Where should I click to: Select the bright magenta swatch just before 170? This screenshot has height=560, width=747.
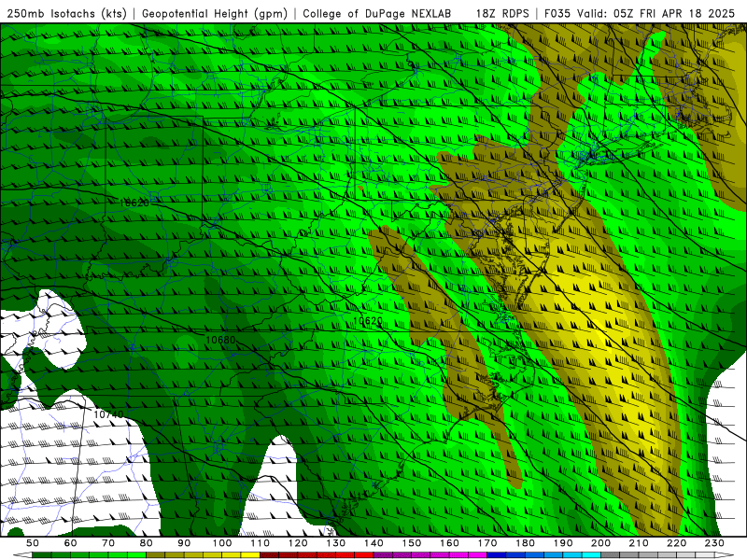tap(477, 555)
